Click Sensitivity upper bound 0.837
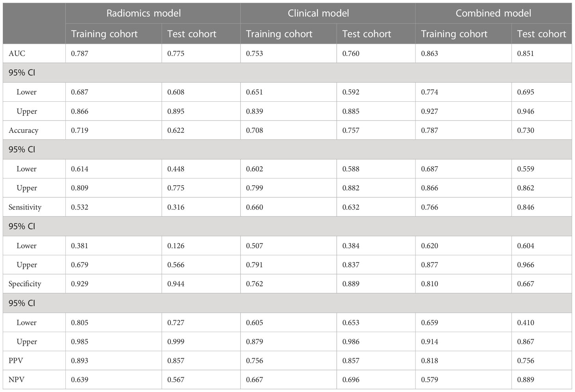Image resolution: width=575 pixels, height=392 pixels. [351, 265]
